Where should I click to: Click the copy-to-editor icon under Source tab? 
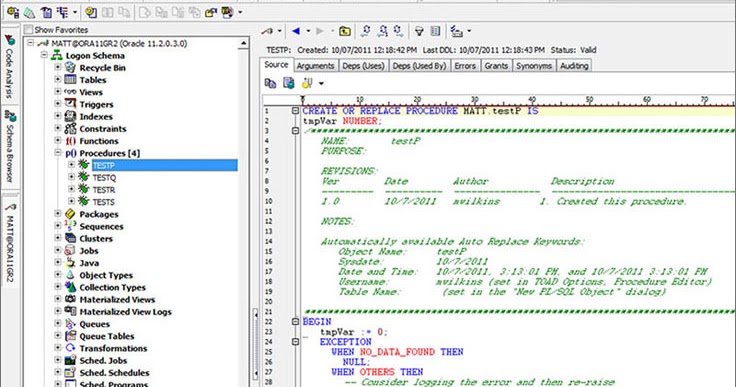289,84
